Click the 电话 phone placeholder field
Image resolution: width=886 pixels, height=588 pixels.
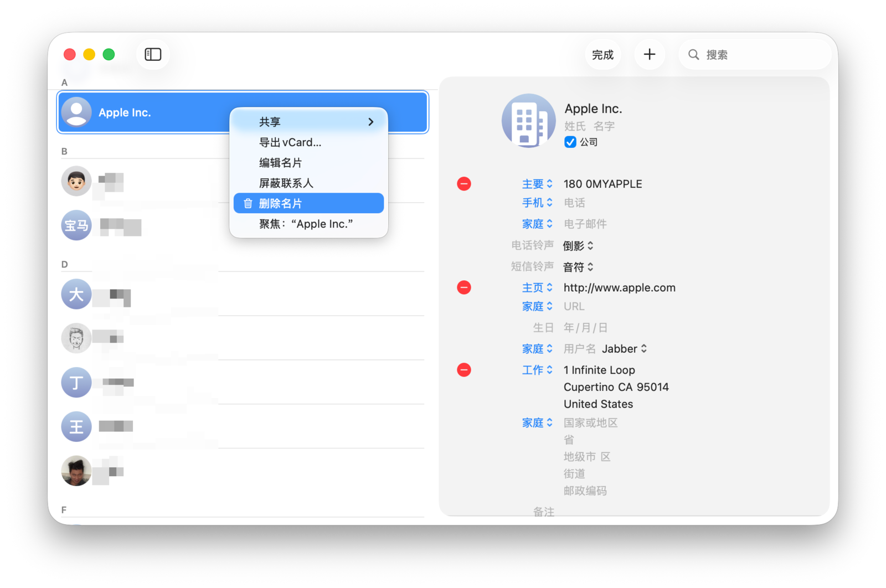[574, 203]
